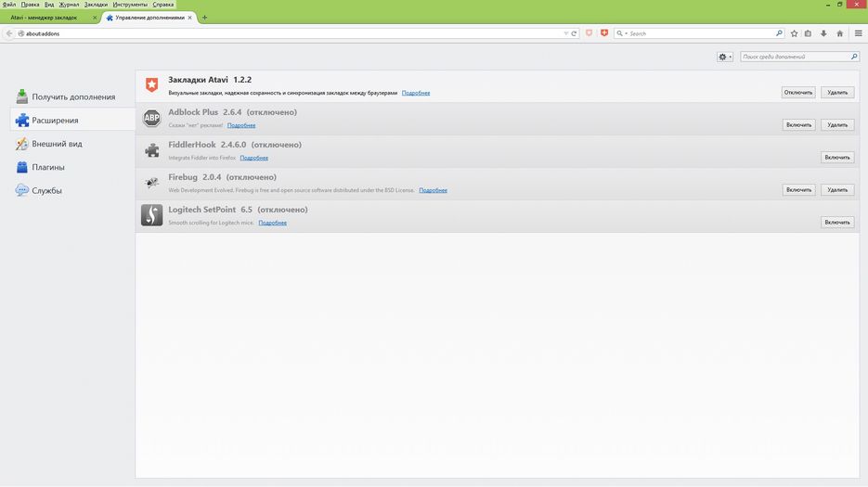Image resolution: width=868 pixels, height=487 pixels.
Task: Open the Журнал menu
Action: coord(69,5)
